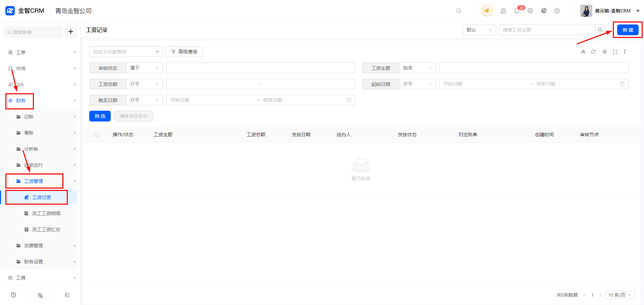
Task: Expand the 记账 submenu
Action: tap(40, 117)
